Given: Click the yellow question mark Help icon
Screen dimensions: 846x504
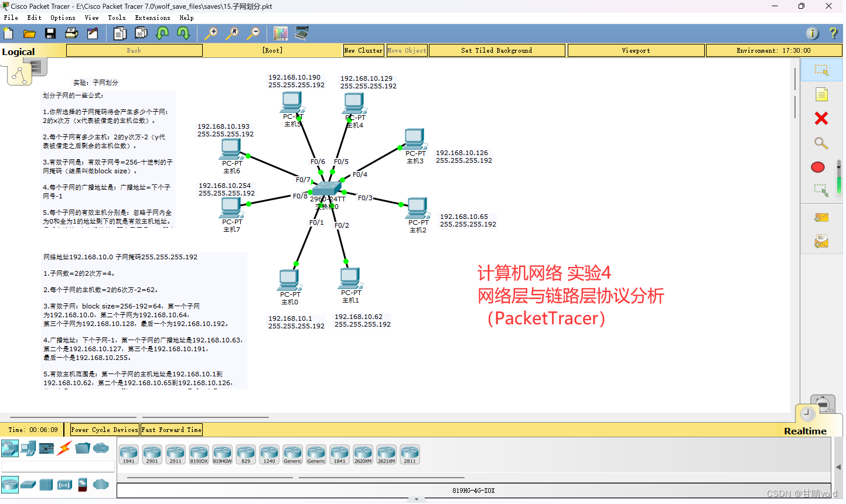Looking at the screenshot, I should 833,33.
